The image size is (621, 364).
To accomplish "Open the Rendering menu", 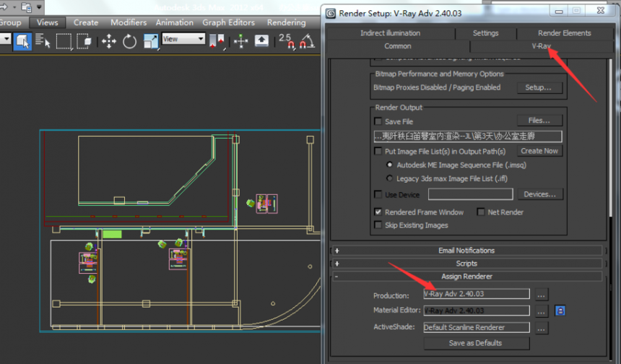I will 287,22.
